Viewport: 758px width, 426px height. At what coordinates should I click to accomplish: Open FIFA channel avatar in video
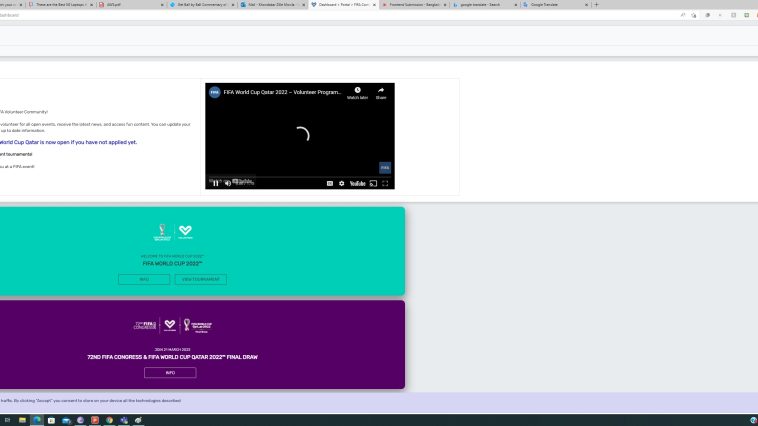[214, 92]
